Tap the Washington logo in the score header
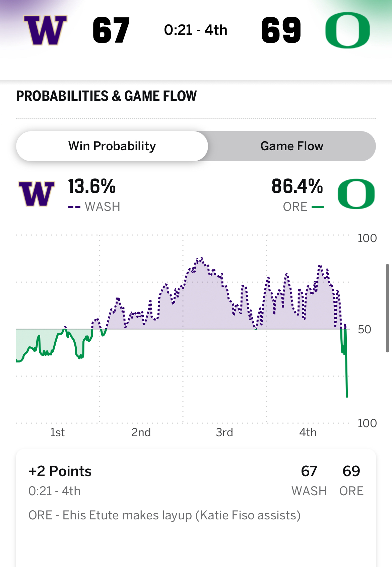The height and width of the screenshot is (567, 392). tap(45, 30)
